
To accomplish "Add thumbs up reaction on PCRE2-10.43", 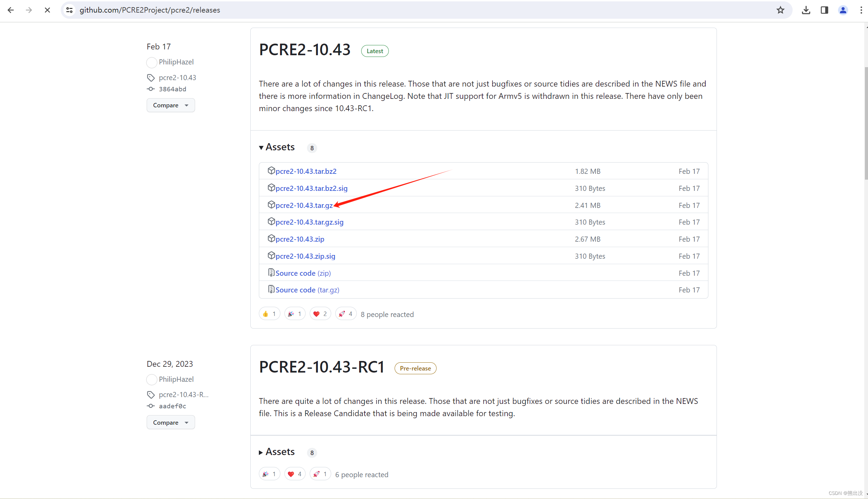I will [x=269, y=314].
